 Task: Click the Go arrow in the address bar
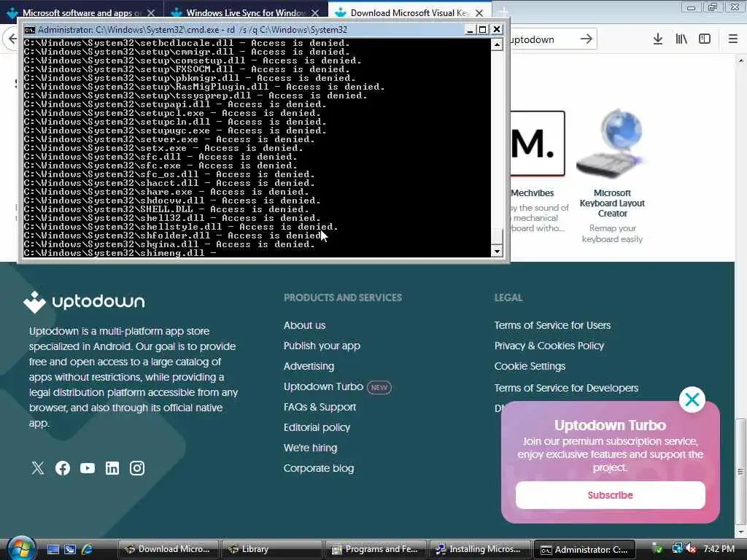coord(587,39)
